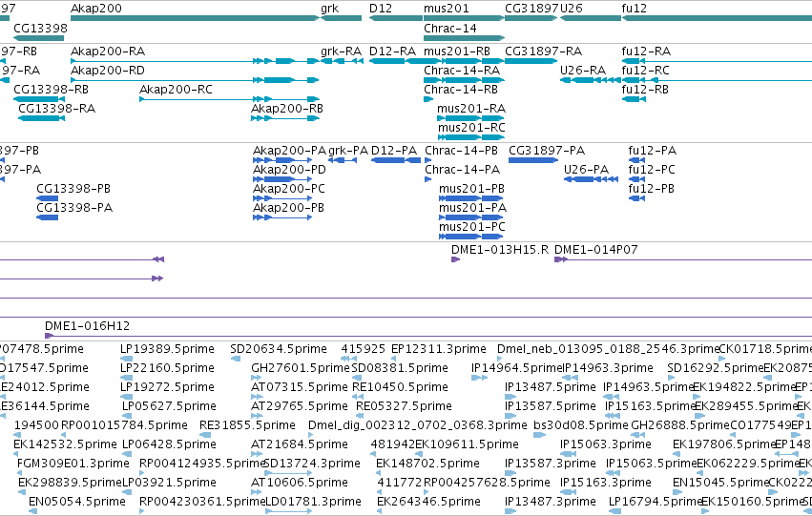Click protein Chrac-14-PA
This screenshot has height=516, width=812.
click(x=427, y=179)
